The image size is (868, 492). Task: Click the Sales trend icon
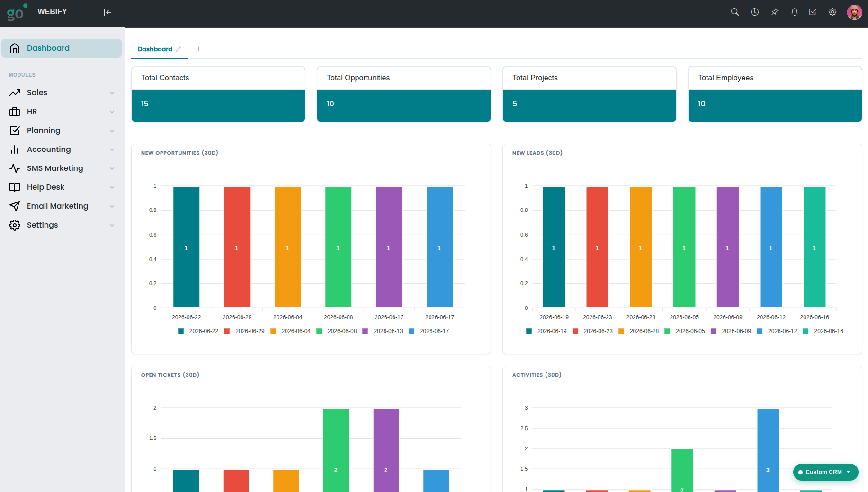(15, 93)
